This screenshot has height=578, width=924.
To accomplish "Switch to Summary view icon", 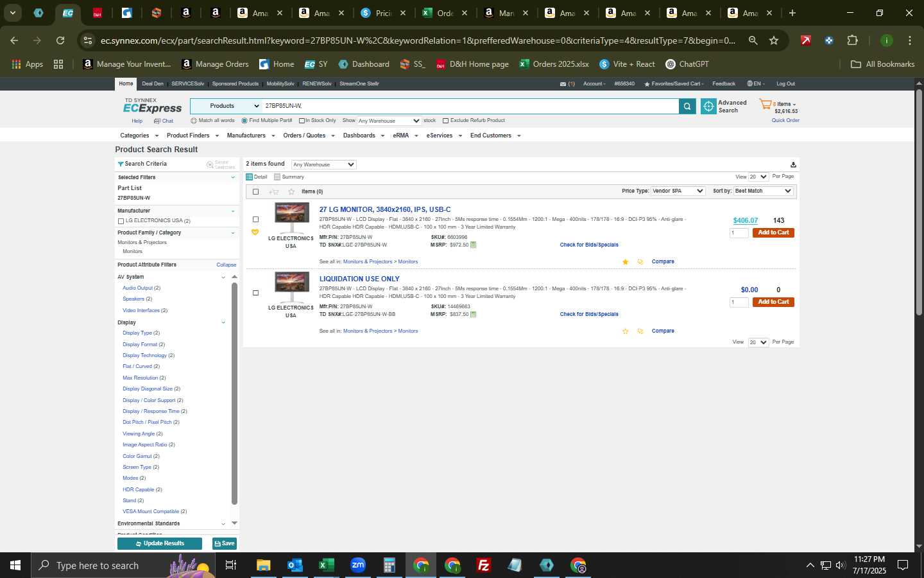I will tap(277, 177).
